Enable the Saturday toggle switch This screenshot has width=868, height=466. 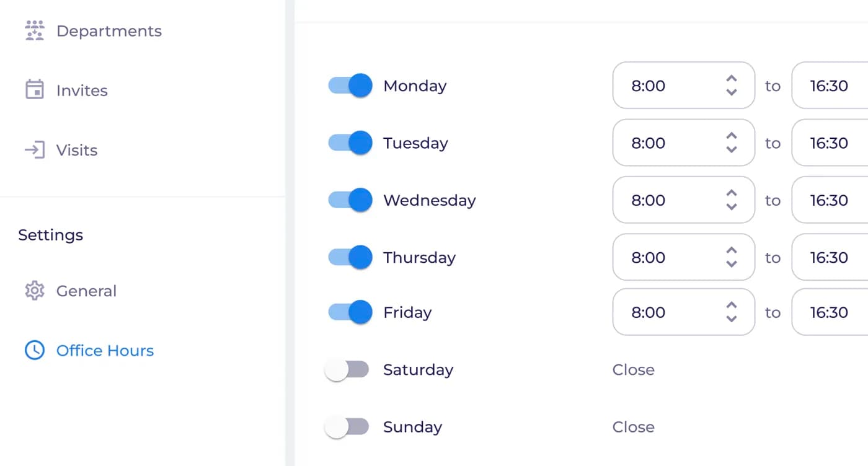(347, 370)
